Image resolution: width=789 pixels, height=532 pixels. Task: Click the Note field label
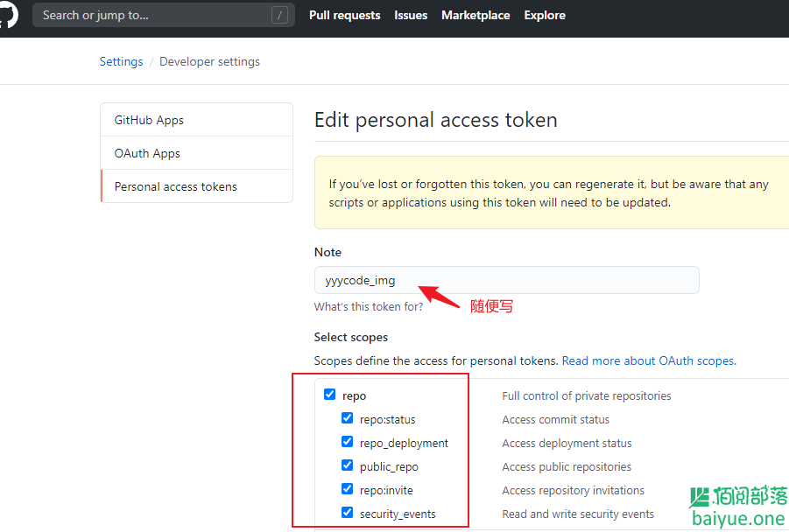point(328,252)
